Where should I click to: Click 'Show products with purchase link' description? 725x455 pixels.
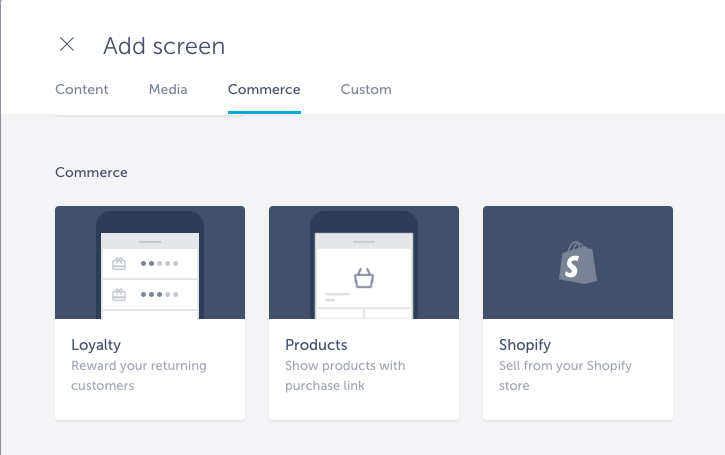coord(345,375)
